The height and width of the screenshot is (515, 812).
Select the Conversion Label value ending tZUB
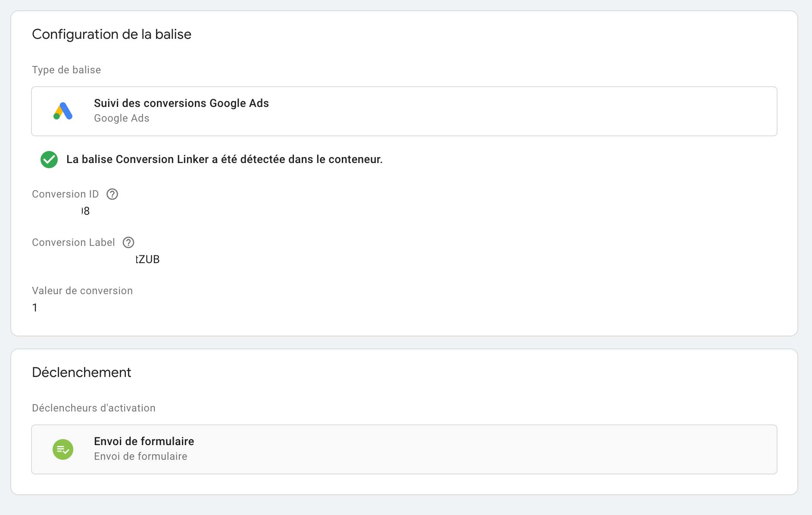(147, 259)
